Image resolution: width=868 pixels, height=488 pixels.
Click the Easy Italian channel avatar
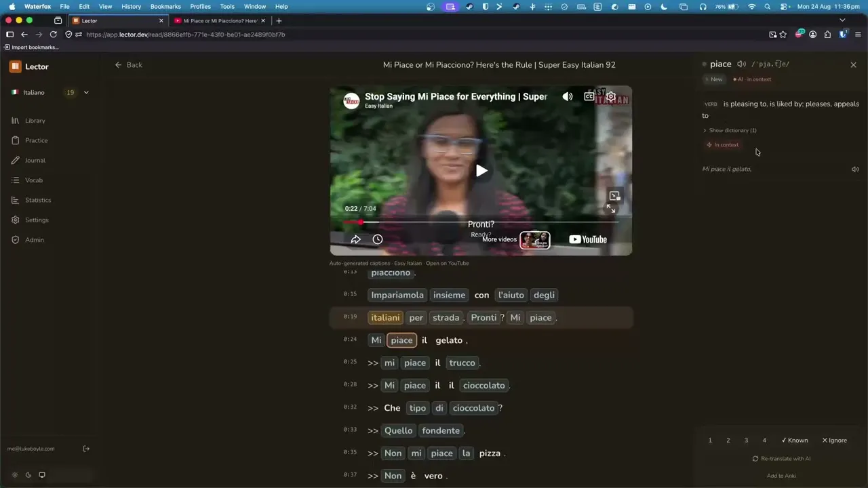351,101
